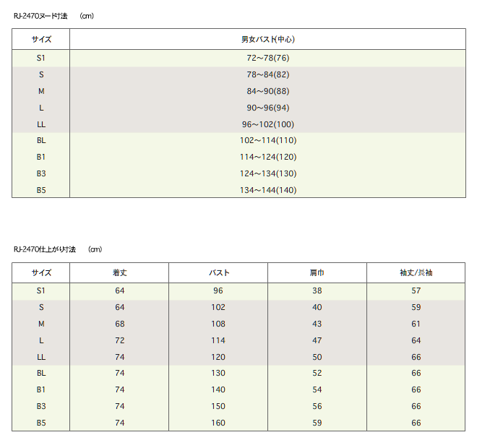
Task: Select the L row 肩巾 value 47
Action: pyautogui.click(x=317, y=340)
